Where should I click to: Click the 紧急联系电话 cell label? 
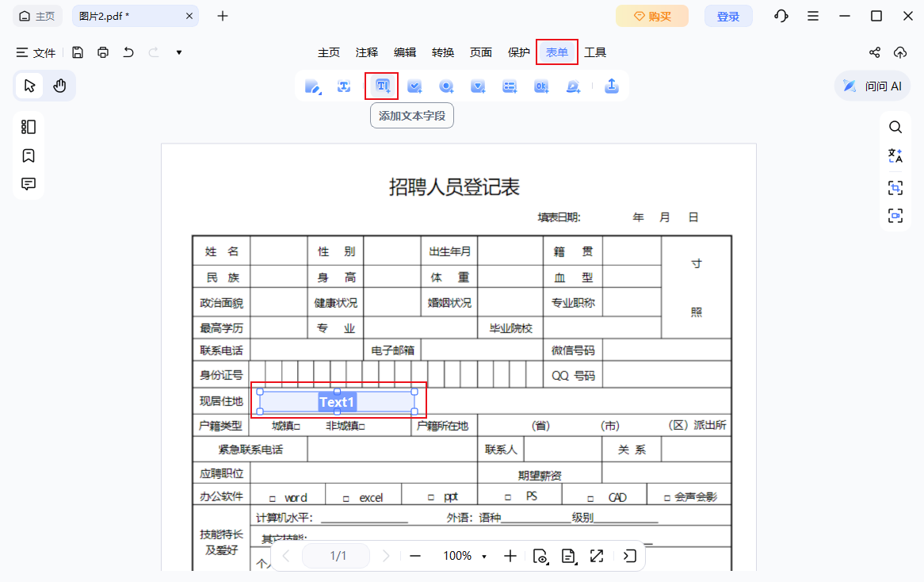250,450
